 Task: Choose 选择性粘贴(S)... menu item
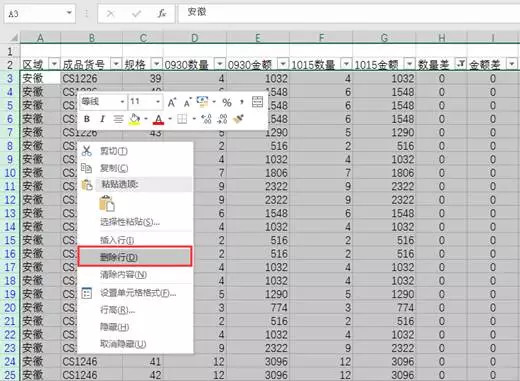(135, 222)
